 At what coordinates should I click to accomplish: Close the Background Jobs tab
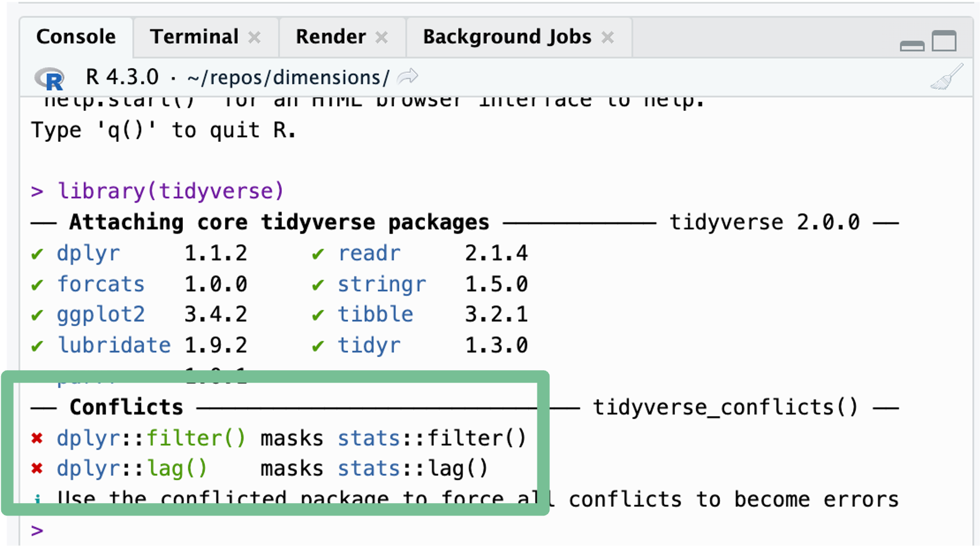[608, 38]
